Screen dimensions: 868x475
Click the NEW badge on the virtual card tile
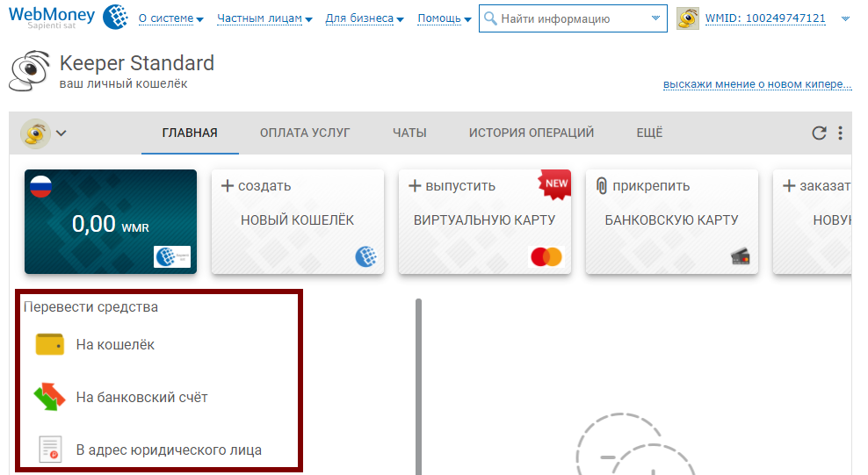point(555,184)
